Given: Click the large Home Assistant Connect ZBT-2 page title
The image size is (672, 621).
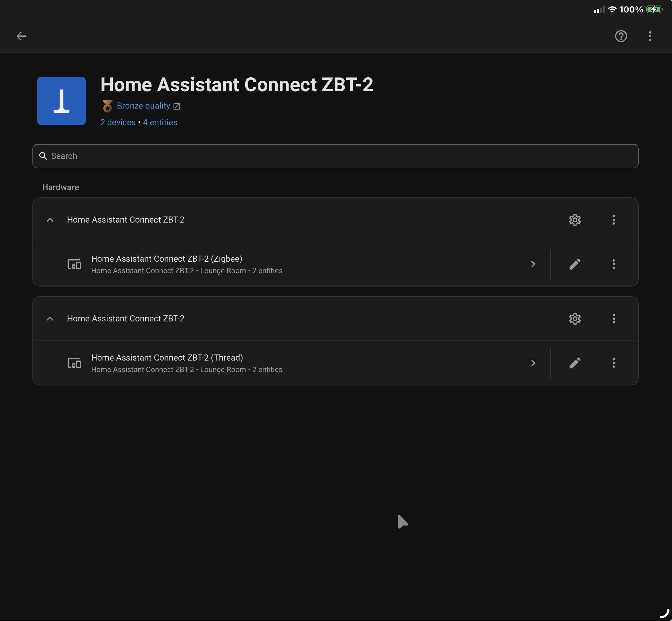Looking at the screenshot, I should click(x=237, y=84).
